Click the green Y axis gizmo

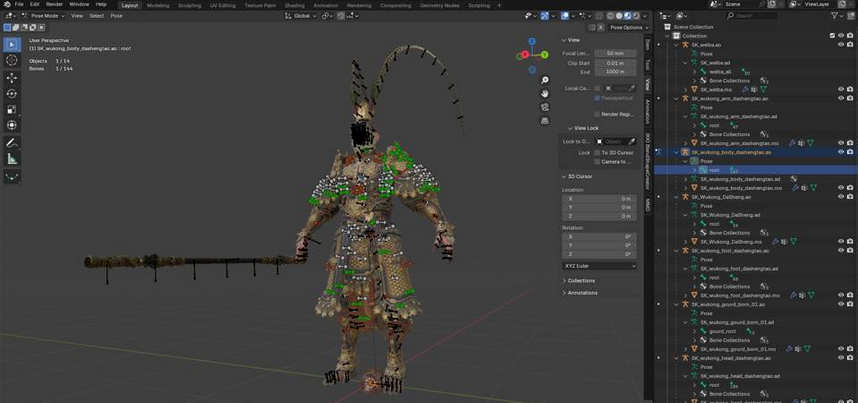tap(544, 54)
